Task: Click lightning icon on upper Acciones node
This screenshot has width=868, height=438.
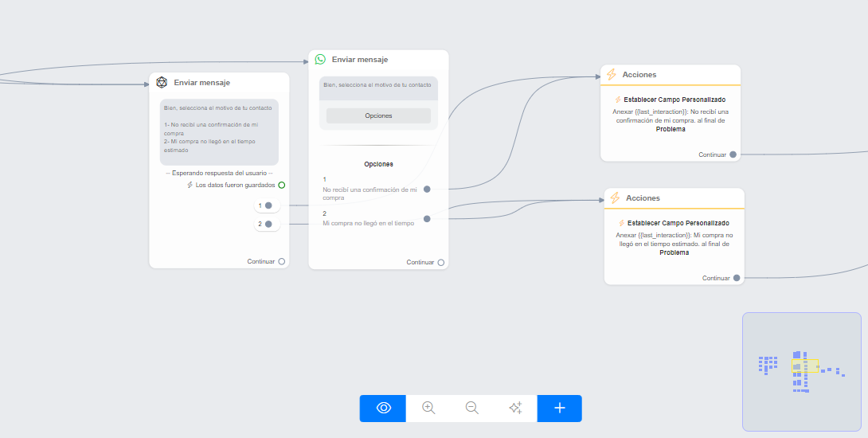Action: pyautogui.click(x=612, y=75)
